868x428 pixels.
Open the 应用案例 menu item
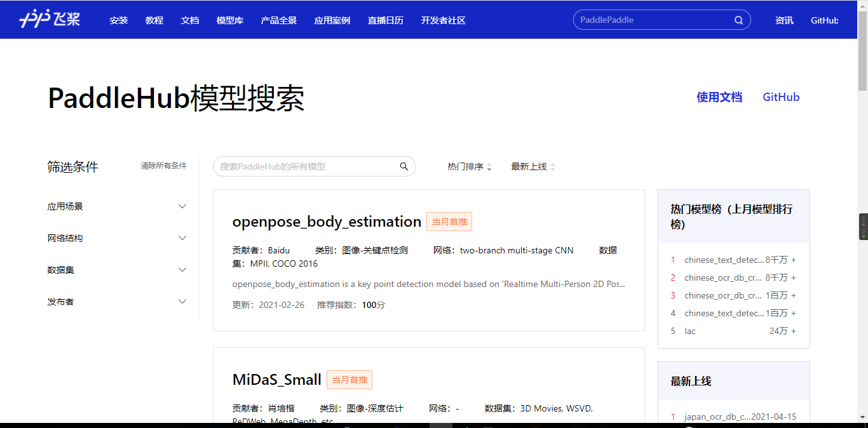pyautogui.click(x=332, y=20)
